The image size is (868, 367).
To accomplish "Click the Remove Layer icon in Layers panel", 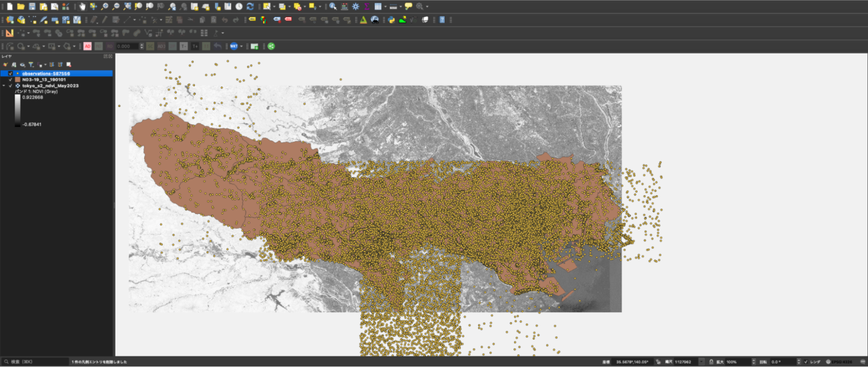I will click(x=68, y=64).
